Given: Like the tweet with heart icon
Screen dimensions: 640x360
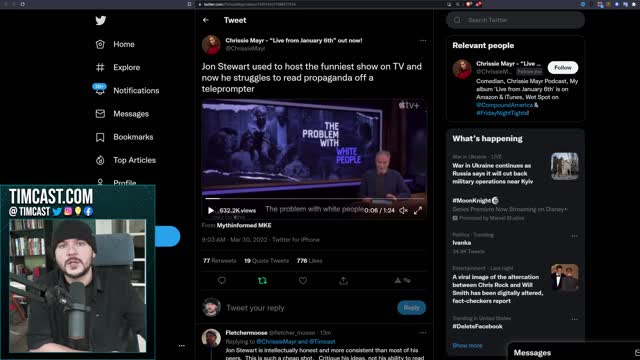Looking at the screenshot, I should click(303, 281).
